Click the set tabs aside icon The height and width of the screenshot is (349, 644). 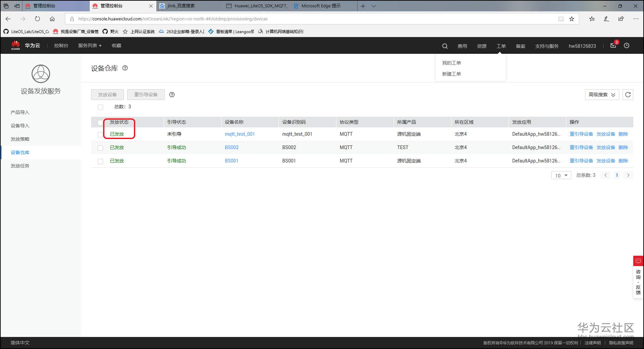(x=17, y=6)
